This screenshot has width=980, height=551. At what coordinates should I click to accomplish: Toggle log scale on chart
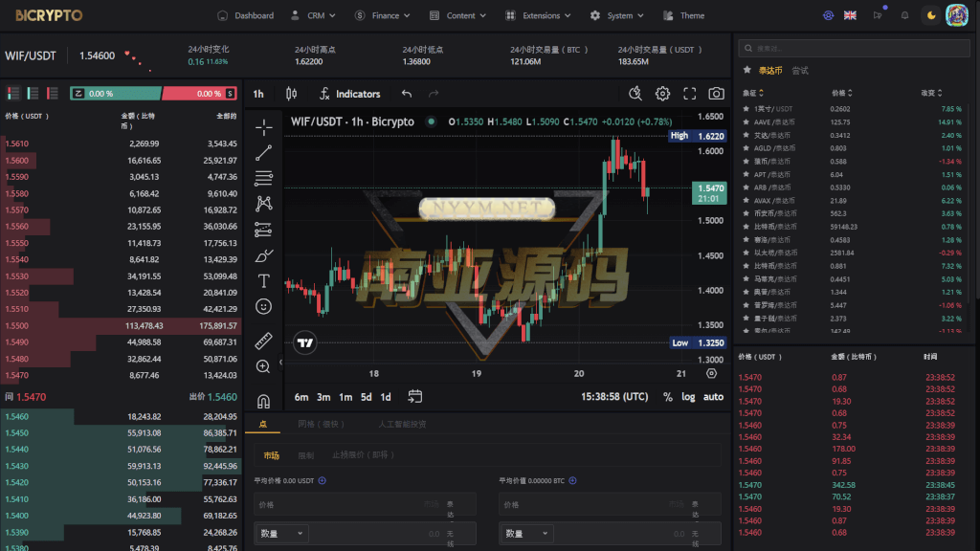point(688,397)
